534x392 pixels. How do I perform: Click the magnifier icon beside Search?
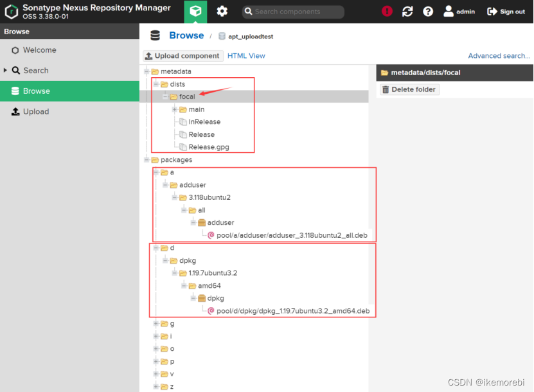(x=15, y=71)
